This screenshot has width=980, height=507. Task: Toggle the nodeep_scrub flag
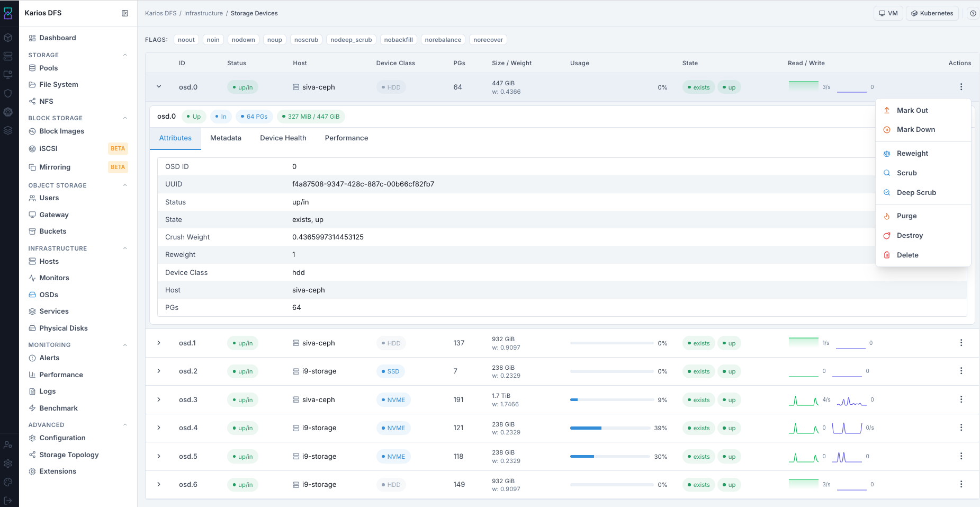tap(352, 40)
